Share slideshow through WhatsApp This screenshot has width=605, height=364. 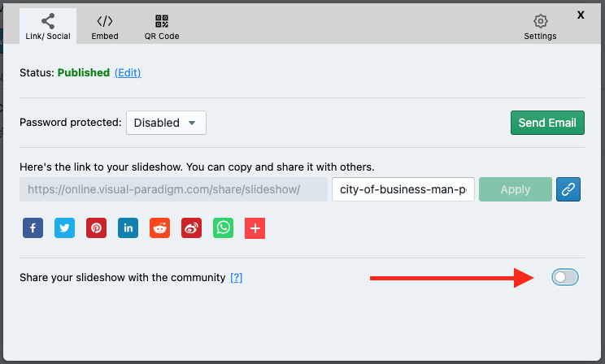(x=223, y=228)
